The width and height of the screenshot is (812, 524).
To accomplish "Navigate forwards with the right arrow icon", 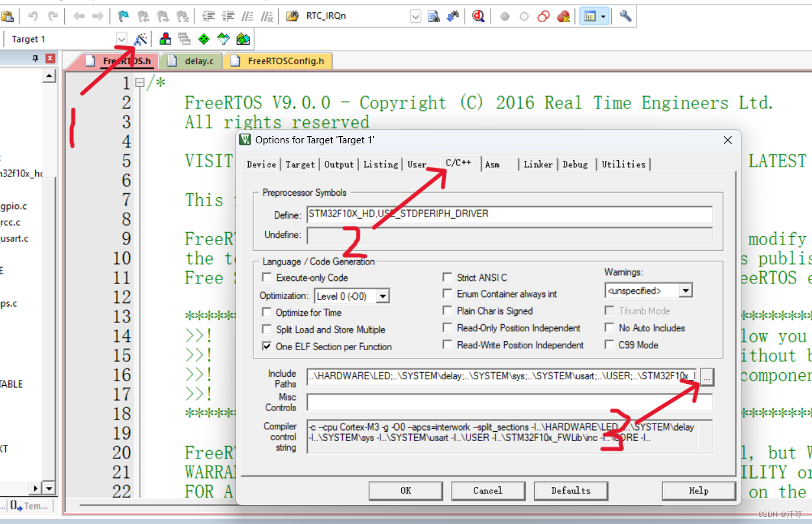I will tap(97, 16).
